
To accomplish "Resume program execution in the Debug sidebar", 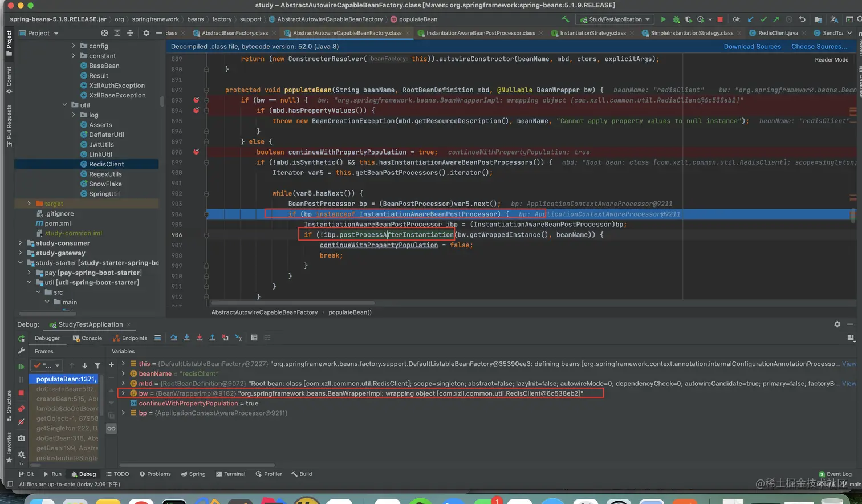I will click(x=21, y=367).
